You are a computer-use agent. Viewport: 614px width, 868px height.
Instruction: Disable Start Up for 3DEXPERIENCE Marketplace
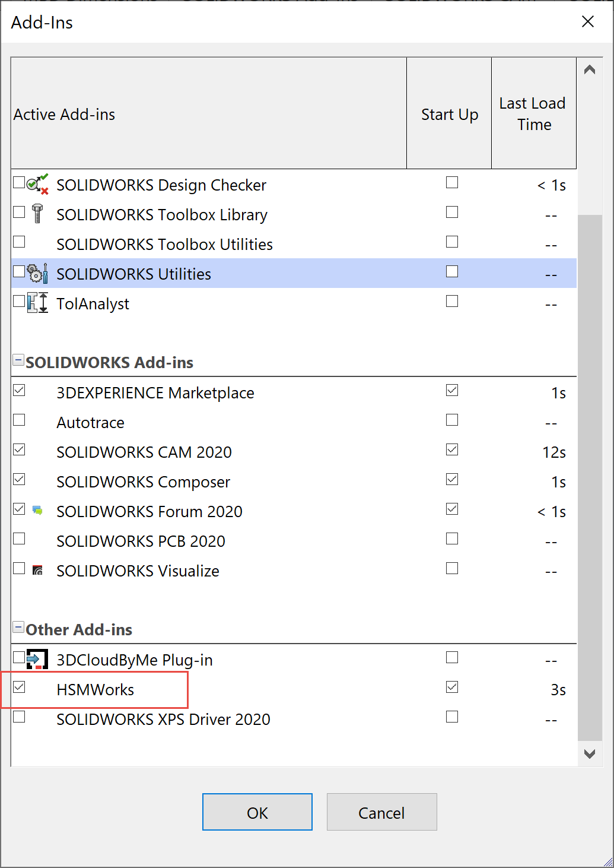[452, 390]
